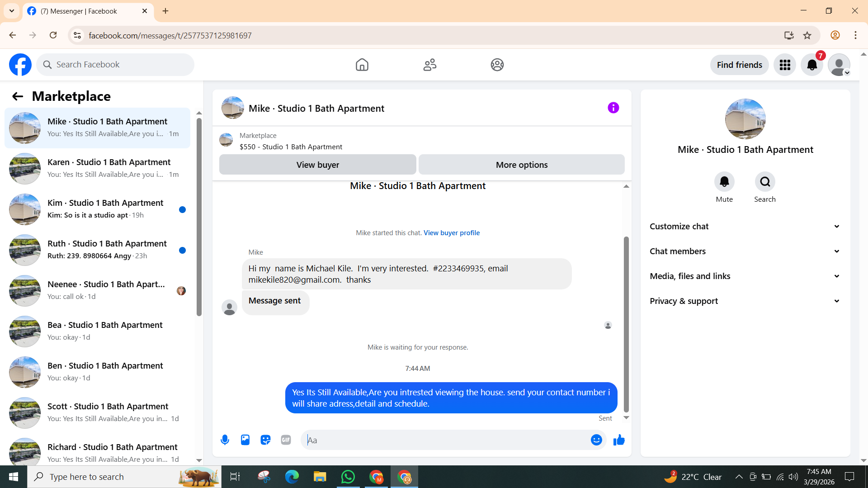Open View buyer profile link
Image resolution: width=868 pixels, height=488 pixels.
[x=452, y=233]
